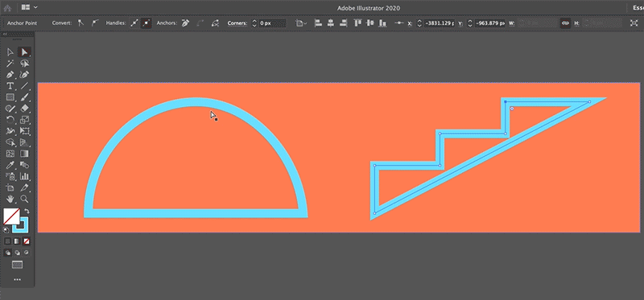Screen dimensions: 644x300
Task: Cut path at selected anchor points
Action: point(215,23)
